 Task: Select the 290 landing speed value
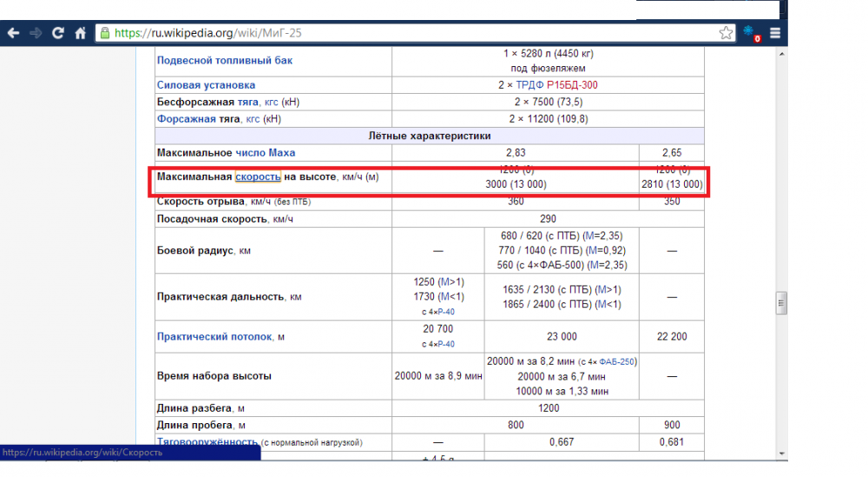548,220
